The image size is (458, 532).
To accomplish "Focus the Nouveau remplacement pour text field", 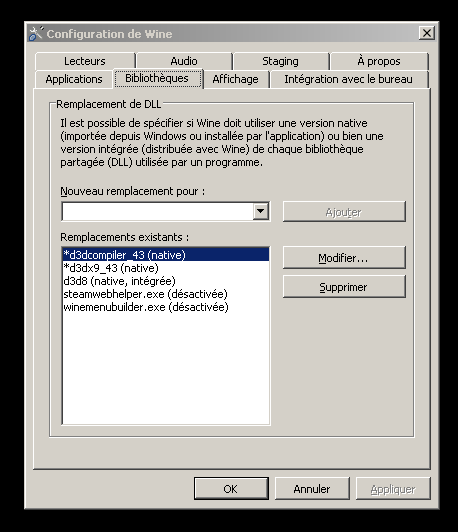I will [158, 211].
